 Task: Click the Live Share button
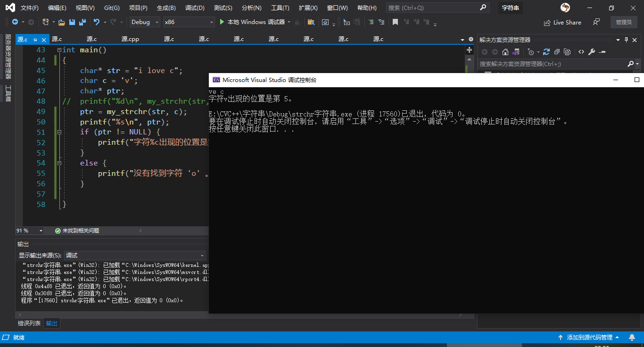pos(562,22)
